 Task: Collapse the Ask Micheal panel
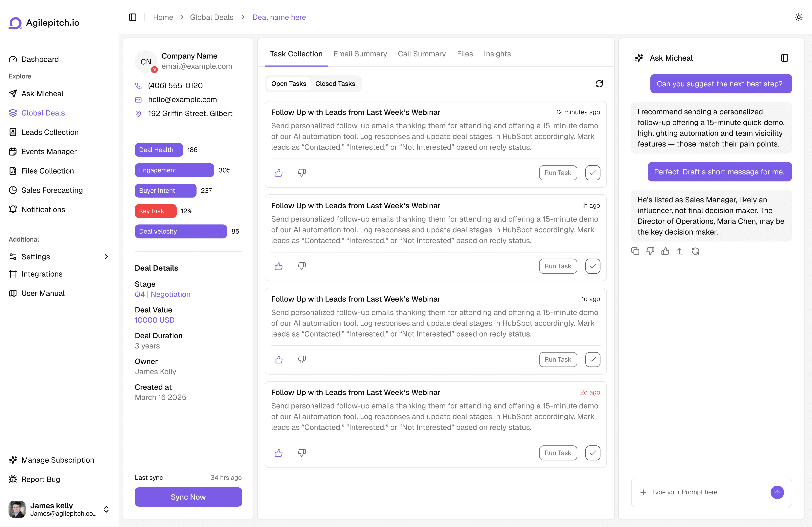pos(784,58)
